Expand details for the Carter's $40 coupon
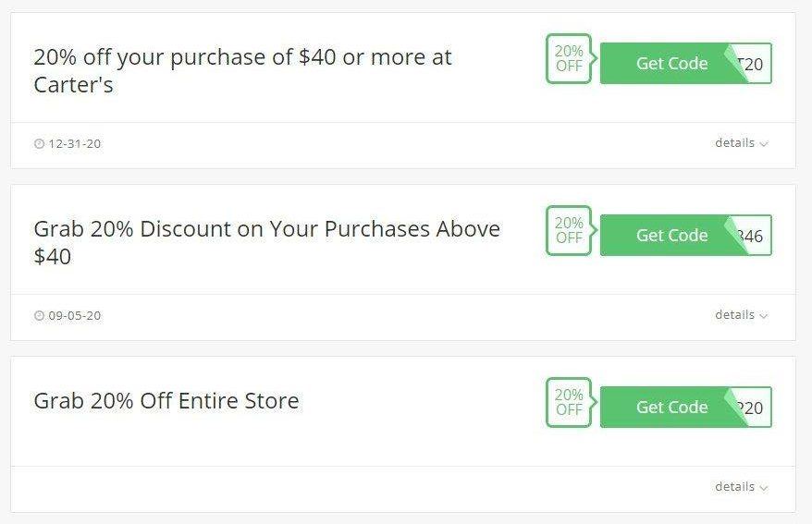This screenshot has height=524, width=812. point(741,142)
